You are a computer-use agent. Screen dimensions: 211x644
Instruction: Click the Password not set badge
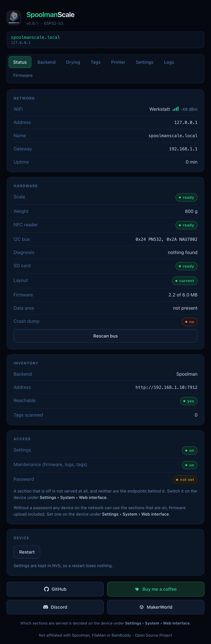[185, 479]
